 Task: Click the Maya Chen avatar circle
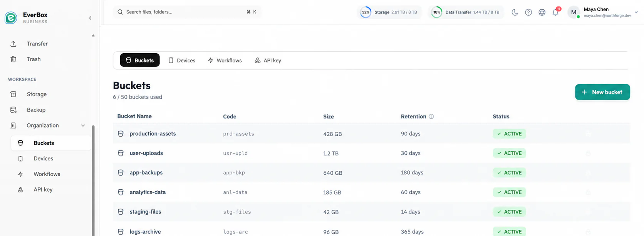point(574,12)
